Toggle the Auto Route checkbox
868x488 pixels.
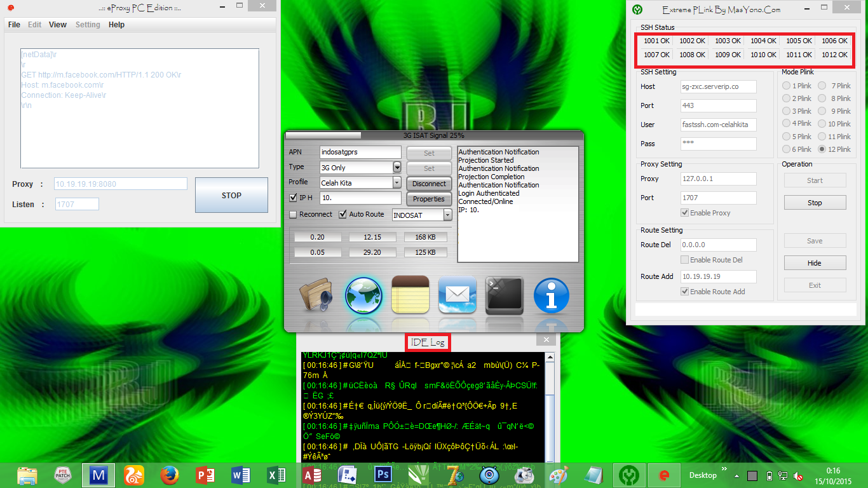click(342, 214)
